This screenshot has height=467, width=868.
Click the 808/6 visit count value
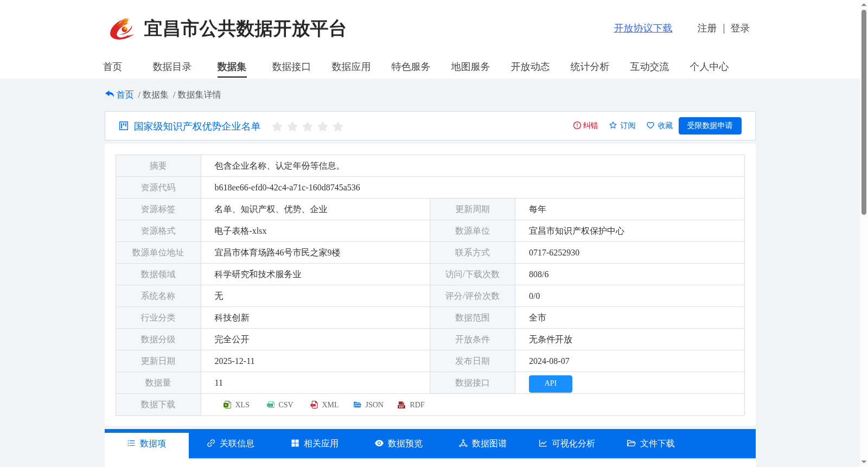pos(539,274)
